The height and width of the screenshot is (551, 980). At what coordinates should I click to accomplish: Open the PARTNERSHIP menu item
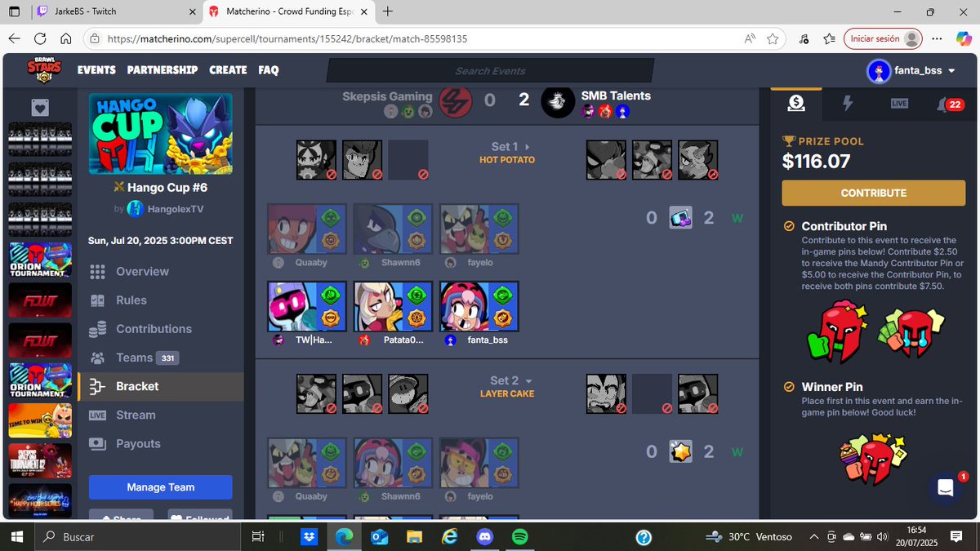pyautogui.click(x=163, y=70)
